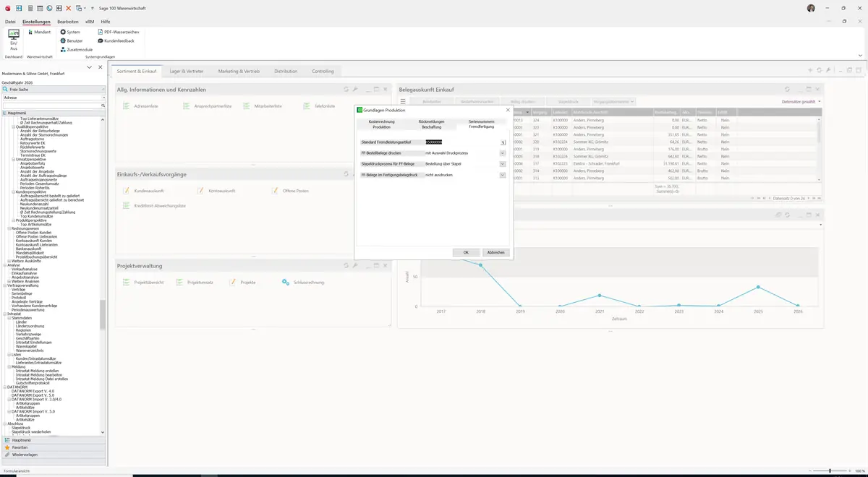
Task: Select Rückmeldungen tab in dialog
Action: click(x=431, y=121)
